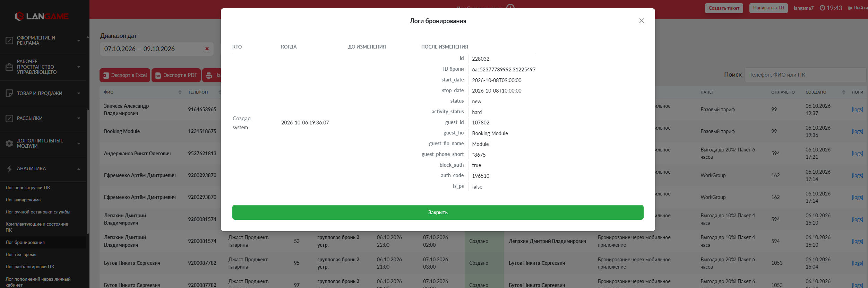Open Лог тех. время menu item
868x288 pixels.
pos(21,254)
